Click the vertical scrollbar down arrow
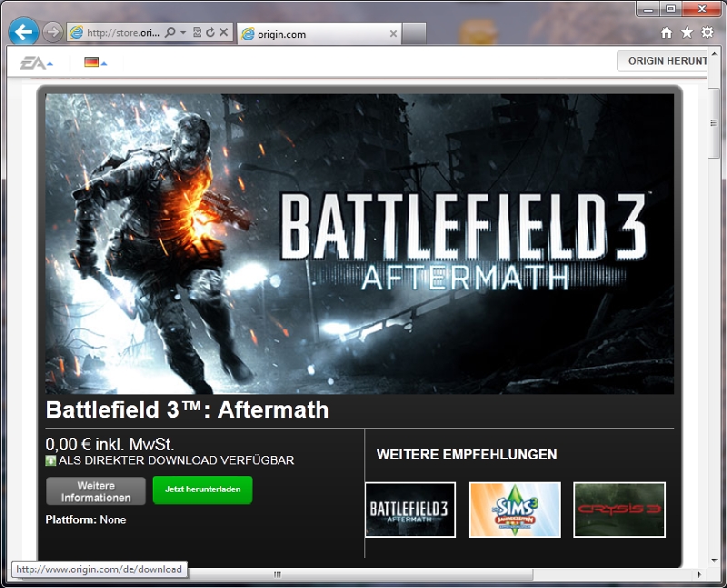Screen dimensions: 727x588 tap(714, 560)
